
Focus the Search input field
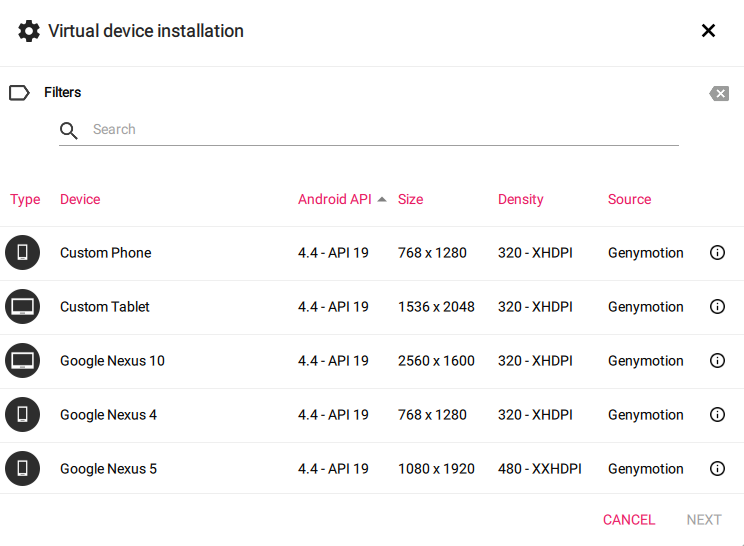click(369, 130)
